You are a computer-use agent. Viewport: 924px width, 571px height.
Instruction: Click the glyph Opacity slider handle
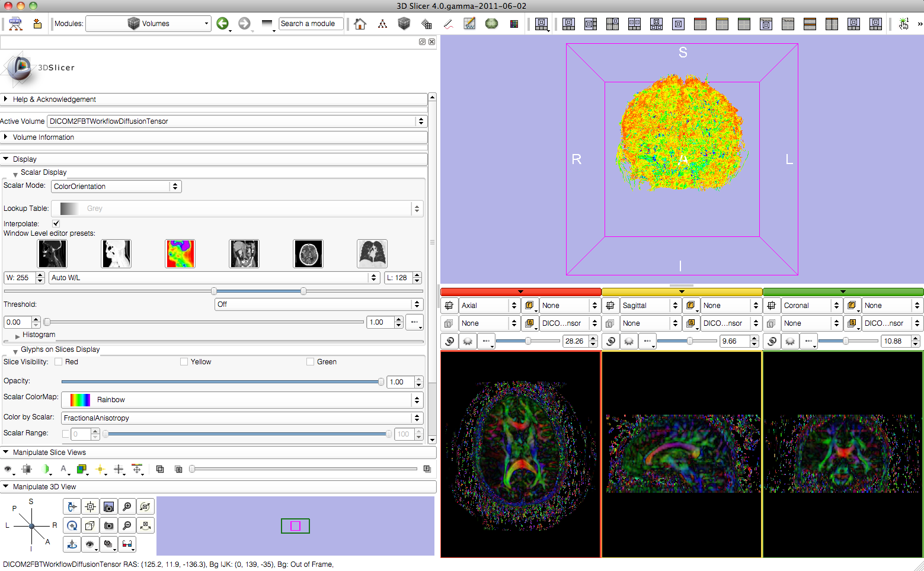pos(381,382)
